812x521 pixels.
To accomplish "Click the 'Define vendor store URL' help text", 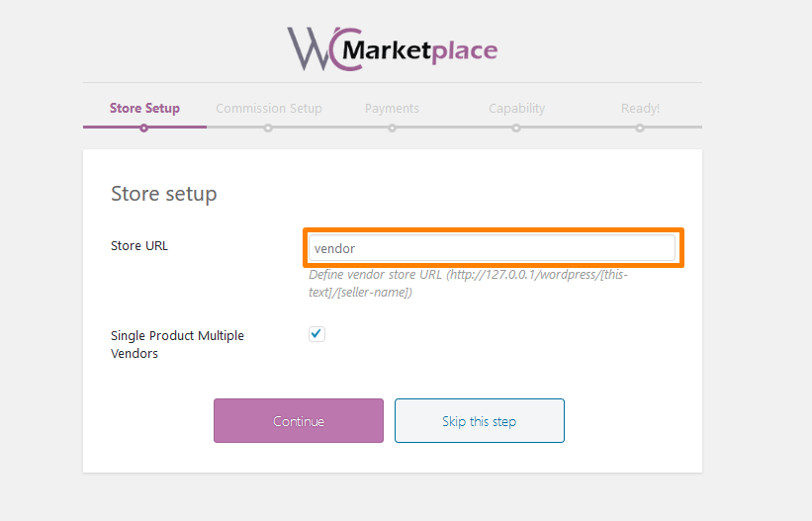I will click(468, 284).
